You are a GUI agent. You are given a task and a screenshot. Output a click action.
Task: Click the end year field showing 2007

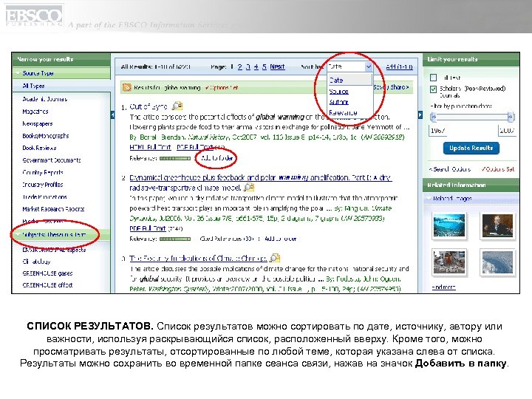pos(507,130)
